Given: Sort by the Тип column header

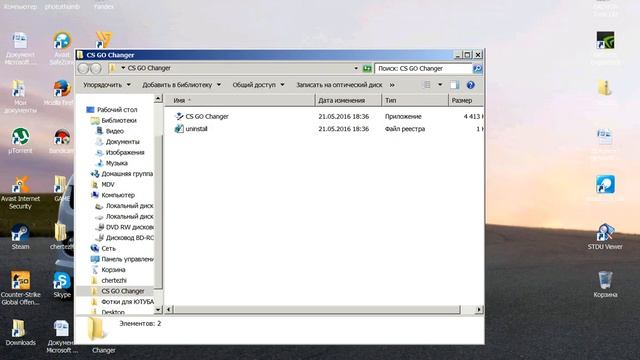Looking at the screenshot, I should [x=415, y=100].
